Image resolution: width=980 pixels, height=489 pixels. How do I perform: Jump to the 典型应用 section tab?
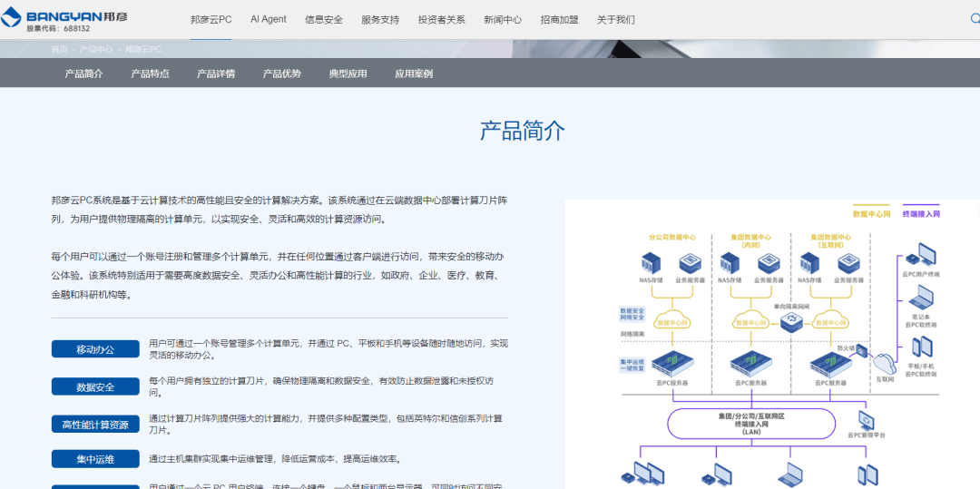348,73
